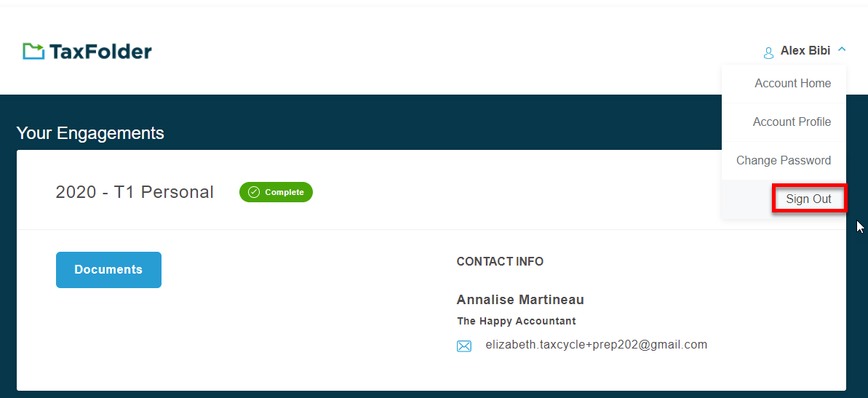This screenshot has height=398, width=868.
Task: Select the 2020 - T1 Personal title
Action: pyautogui.click(x=135, y=192)
